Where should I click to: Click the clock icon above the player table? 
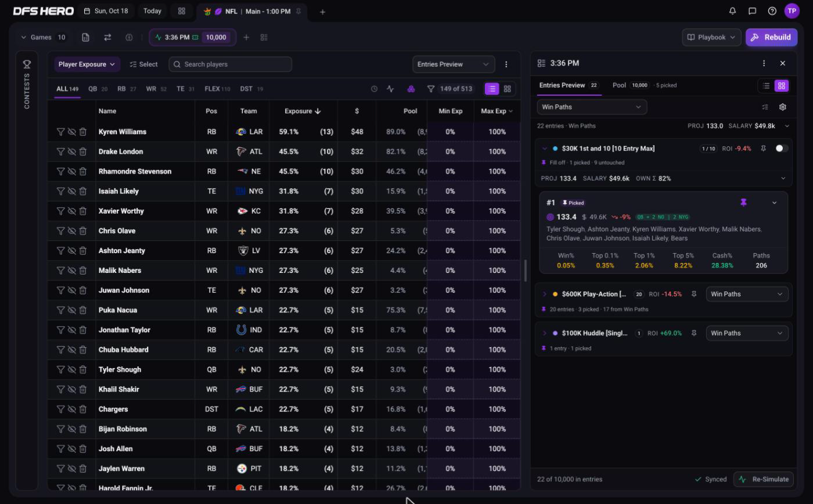[x=374, y=89]
